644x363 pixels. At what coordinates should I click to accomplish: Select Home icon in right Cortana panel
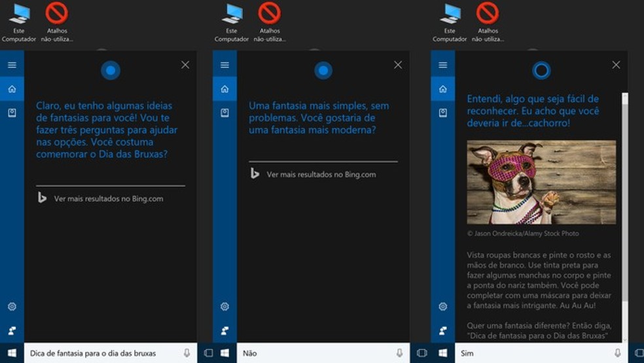442,89
